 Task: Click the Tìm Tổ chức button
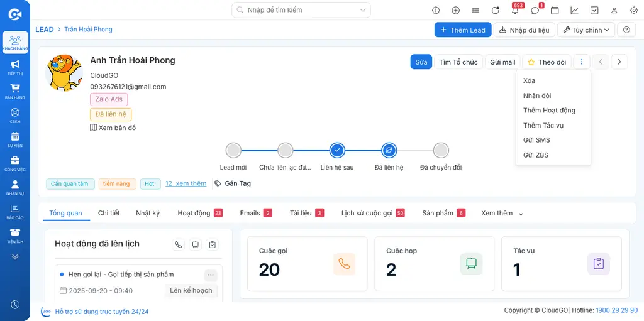click(x=458, y=62)
